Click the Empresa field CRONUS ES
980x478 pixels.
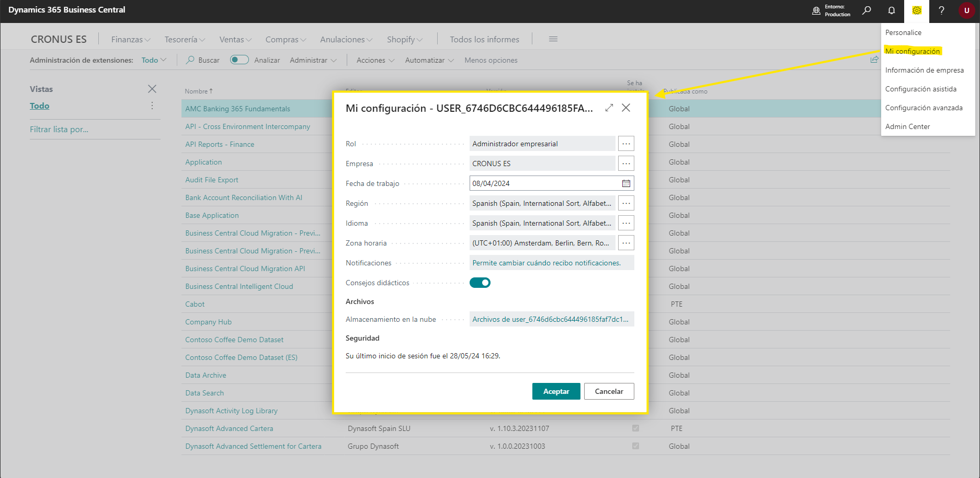542,164
